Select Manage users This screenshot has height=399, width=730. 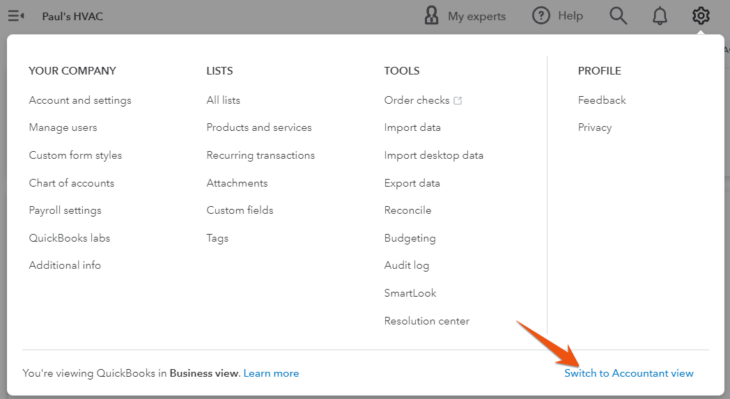[63, 128]
